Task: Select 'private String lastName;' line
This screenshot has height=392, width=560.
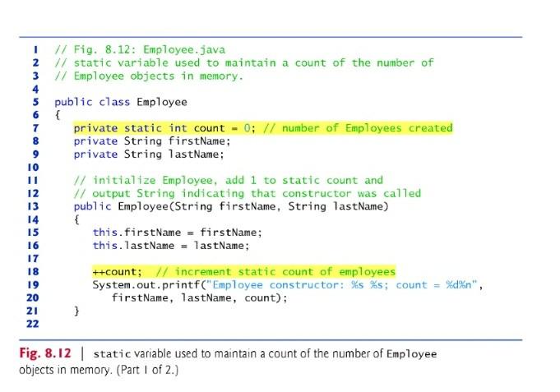Action: (x=149, y=154)
